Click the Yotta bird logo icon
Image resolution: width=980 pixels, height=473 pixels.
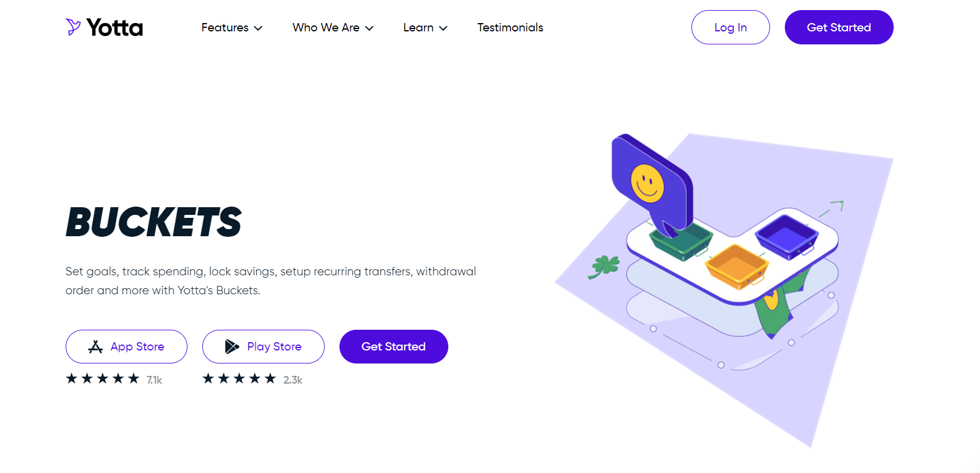click(x=73, y=27)
